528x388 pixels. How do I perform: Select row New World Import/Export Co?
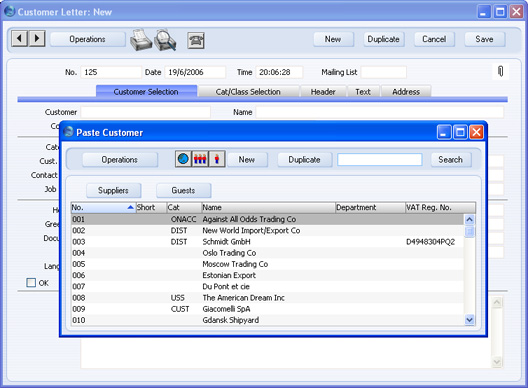point(267,230)
